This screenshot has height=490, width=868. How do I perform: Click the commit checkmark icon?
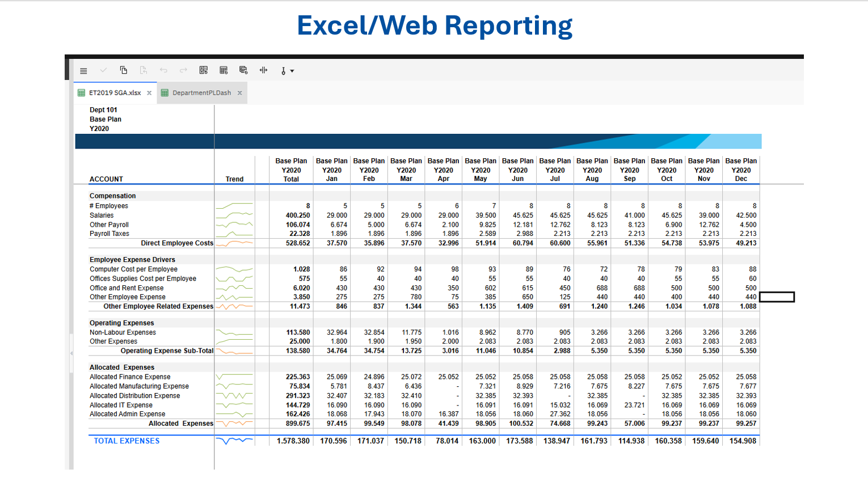point(103,70)
